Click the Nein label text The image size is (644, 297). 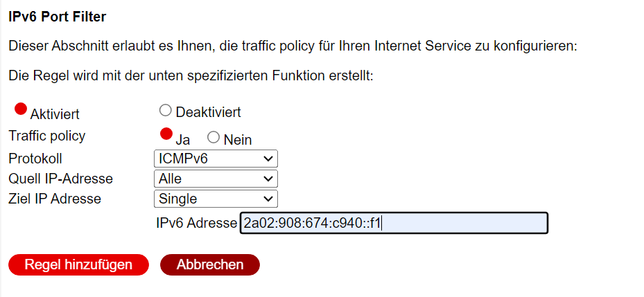[237, 139]
